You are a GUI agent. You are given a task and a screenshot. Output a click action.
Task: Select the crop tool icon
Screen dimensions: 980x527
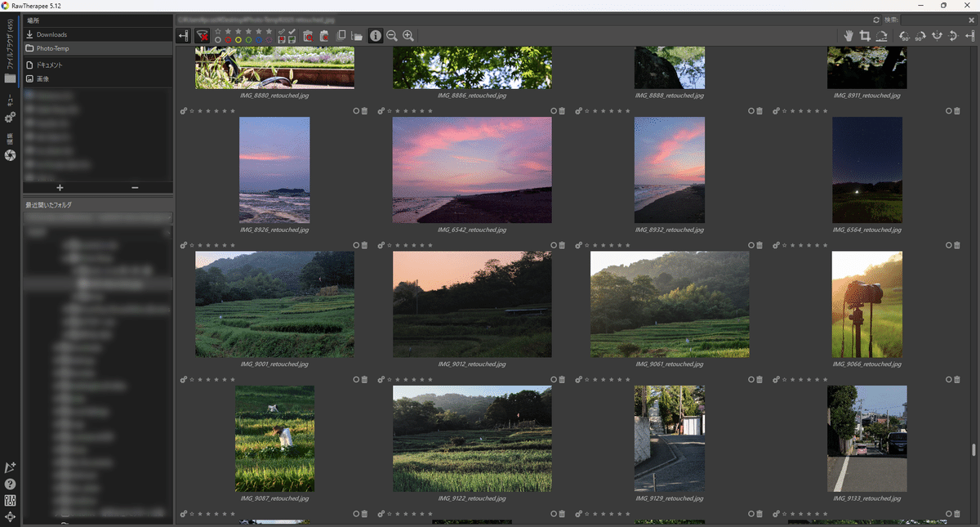(x=864, y=36)
